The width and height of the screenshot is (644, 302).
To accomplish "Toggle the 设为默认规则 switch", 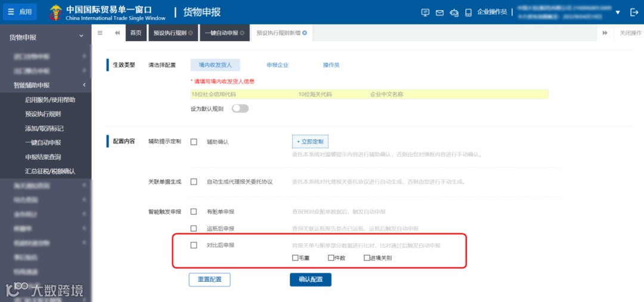I will (240, 109).
